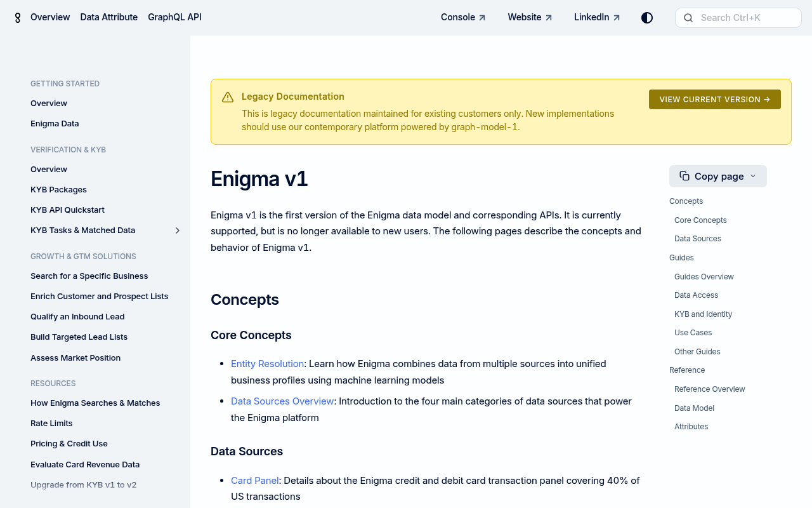Jump to Use Cases in outline
Screen dimensions: 812x508
pyautogui.click(x=693, y=333)
